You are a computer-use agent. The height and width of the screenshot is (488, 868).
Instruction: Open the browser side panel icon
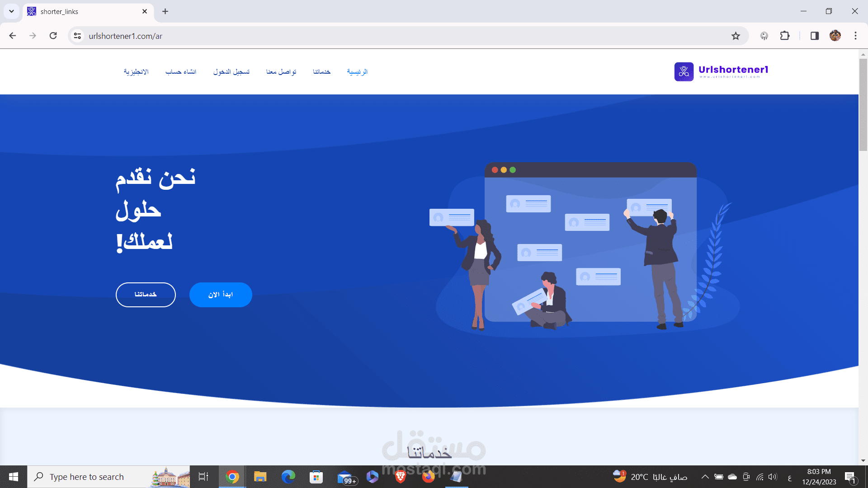pos(815,36)
